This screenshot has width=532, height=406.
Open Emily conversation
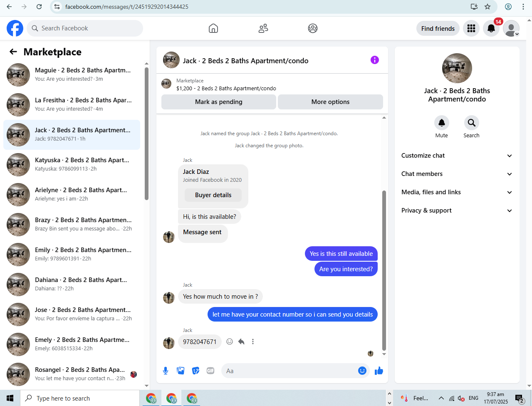[72, 255]
